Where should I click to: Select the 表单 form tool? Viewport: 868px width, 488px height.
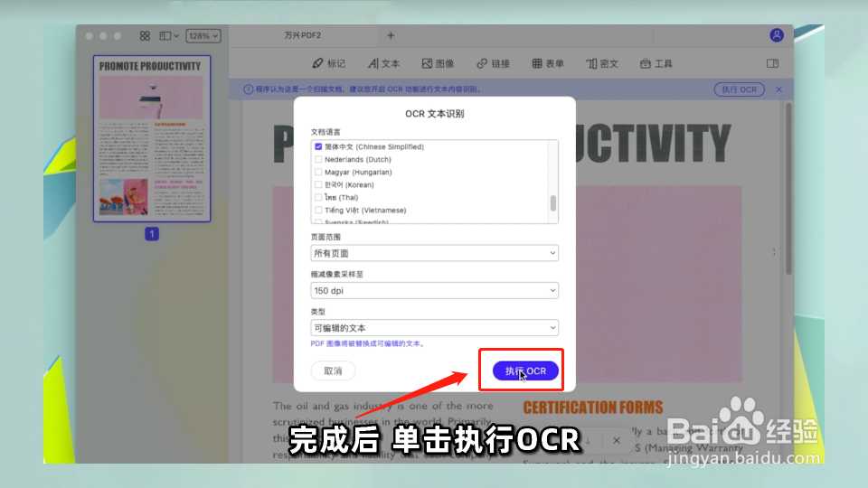pos(548,63)
